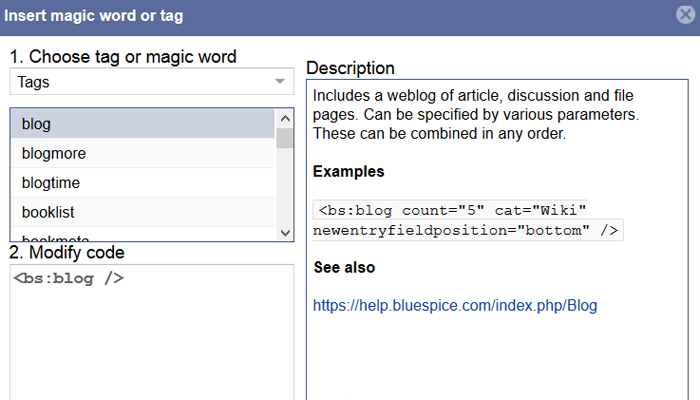Pick the blogtime tag entry
700x400 pixels.
tap(142, 183)
